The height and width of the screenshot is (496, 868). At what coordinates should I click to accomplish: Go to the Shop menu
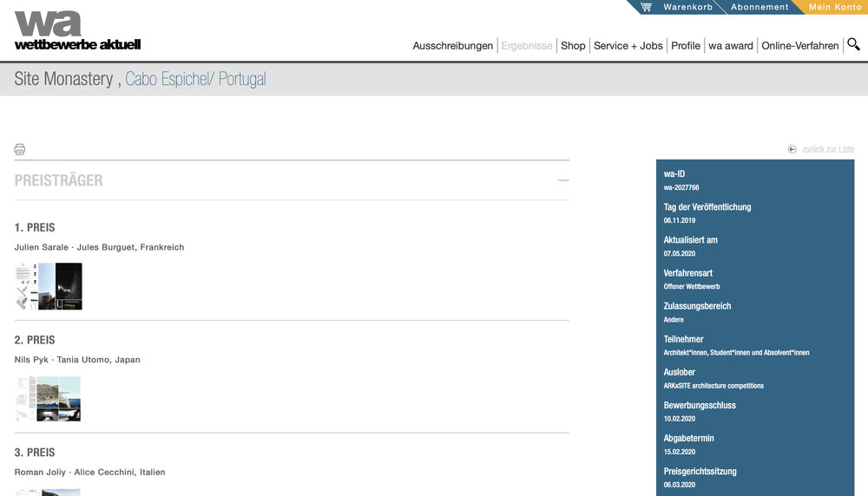(x=573, y=46)
